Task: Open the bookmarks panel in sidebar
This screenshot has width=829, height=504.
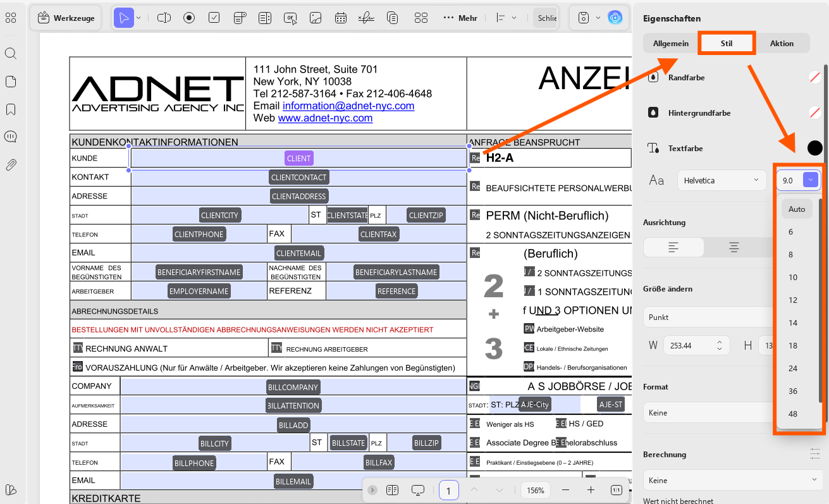Action: tap(11, 109)
